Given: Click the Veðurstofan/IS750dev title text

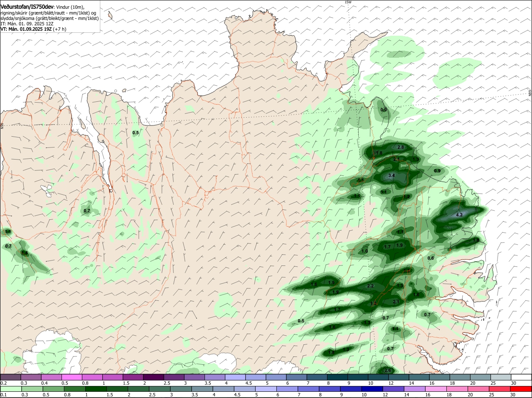Looking at the screenshot, I should point(27,7).
